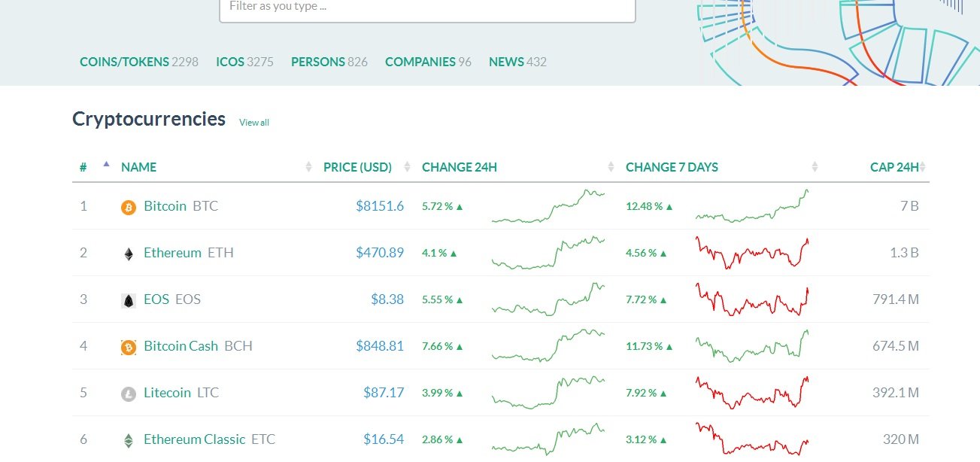Sort table by rank number arrow
980x462 pixels.
[x=106, y=163]
